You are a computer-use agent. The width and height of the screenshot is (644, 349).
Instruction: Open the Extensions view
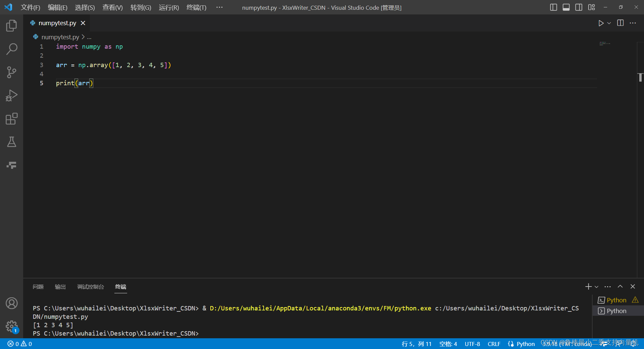(x=11, y=119)
